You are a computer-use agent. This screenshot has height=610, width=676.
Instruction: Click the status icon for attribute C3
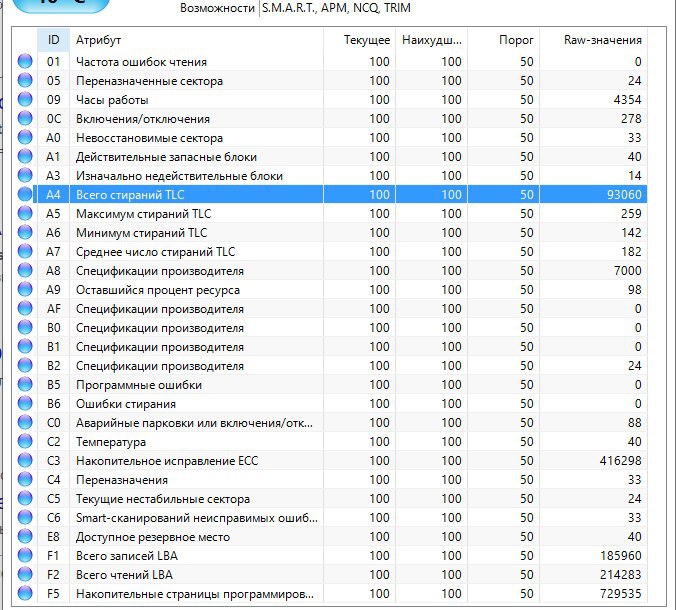click(x=25, y=460)
